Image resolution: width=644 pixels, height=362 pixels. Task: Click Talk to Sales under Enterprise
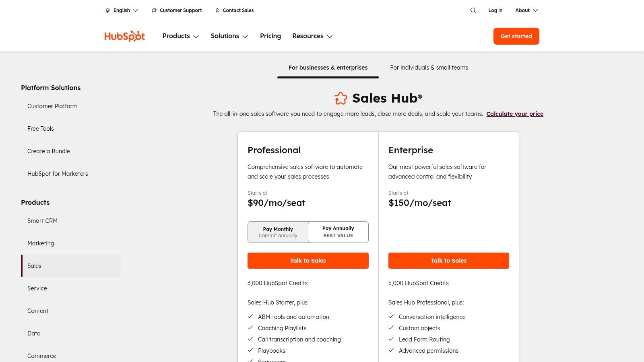448,261
